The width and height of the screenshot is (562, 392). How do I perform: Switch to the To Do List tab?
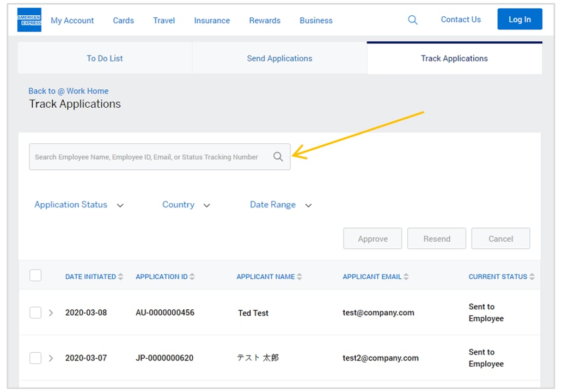[x=105, y=58]
